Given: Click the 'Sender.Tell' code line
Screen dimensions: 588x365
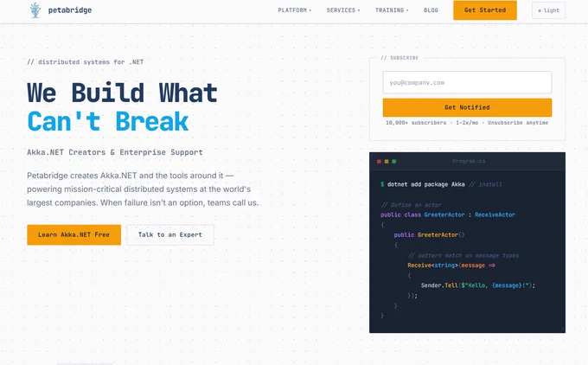Looking at the screenshot, I should (478, 285).
